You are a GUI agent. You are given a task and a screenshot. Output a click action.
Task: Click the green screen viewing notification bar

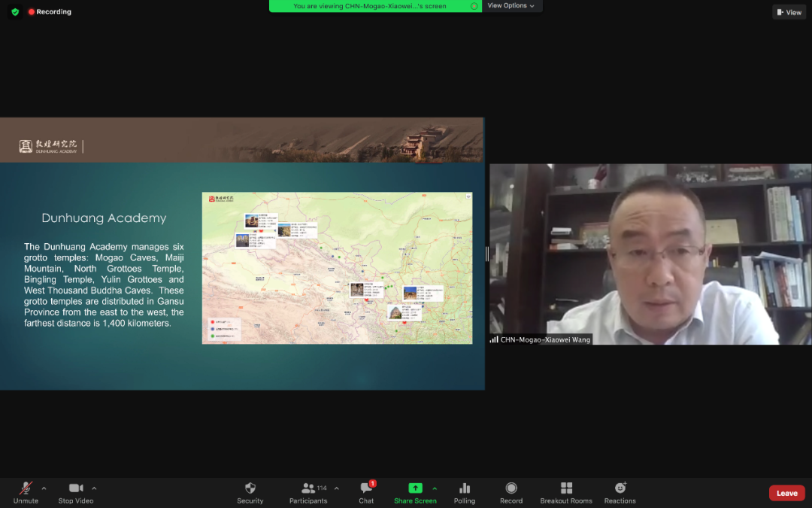pos(375,6)
